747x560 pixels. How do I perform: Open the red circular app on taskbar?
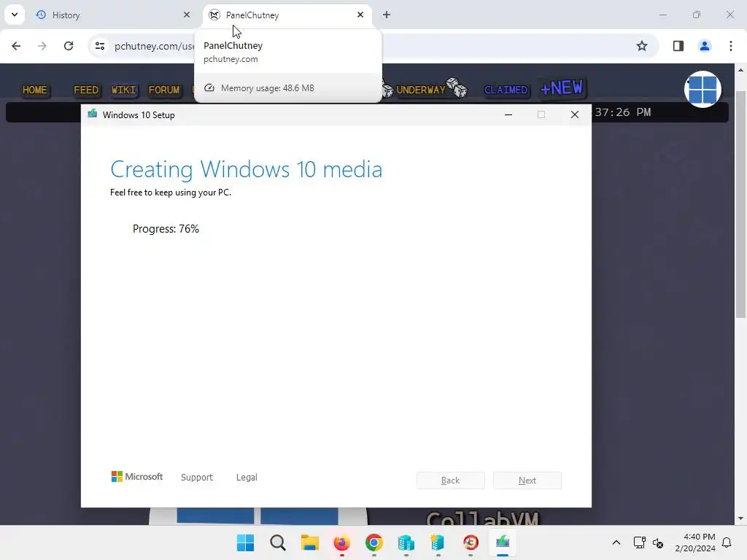tap(471, 542)
